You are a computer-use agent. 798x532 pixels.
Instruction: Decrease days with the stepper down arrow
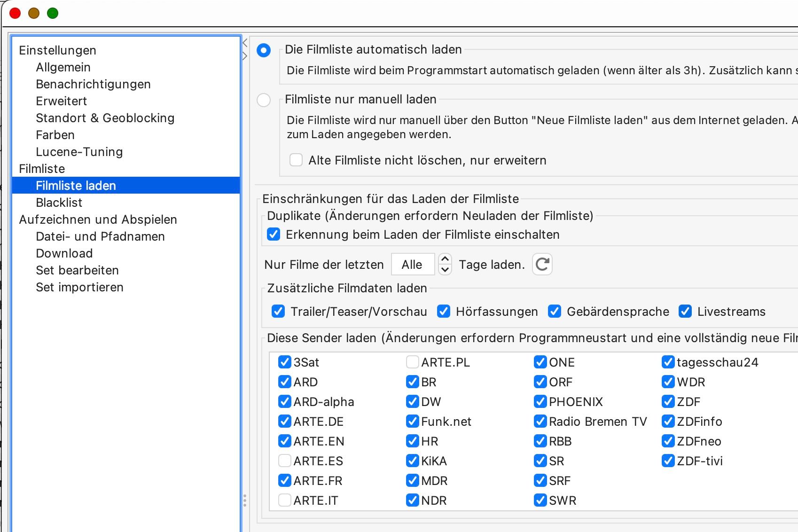tap(445, 270)
